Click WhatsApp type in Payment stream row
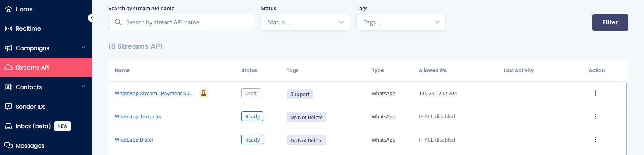The image size is (644, 155). point(383,93)
